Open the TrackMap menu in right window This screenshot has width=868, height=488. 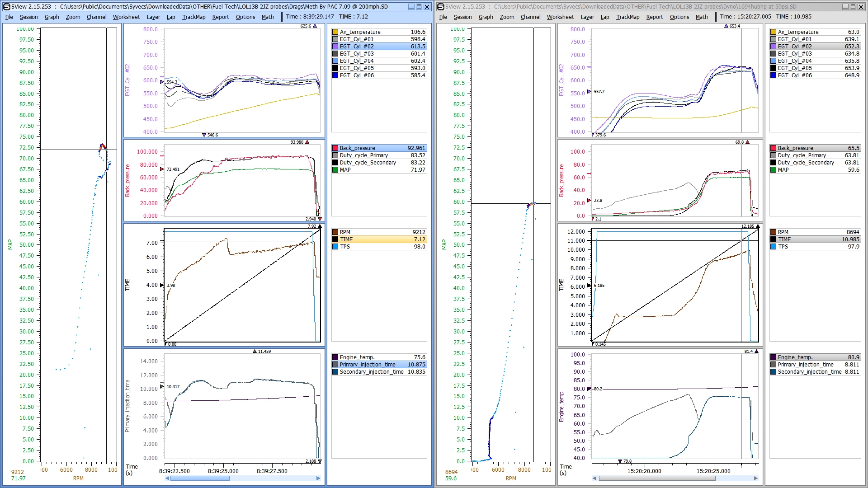pyautogui.click(x=627, y=17)
